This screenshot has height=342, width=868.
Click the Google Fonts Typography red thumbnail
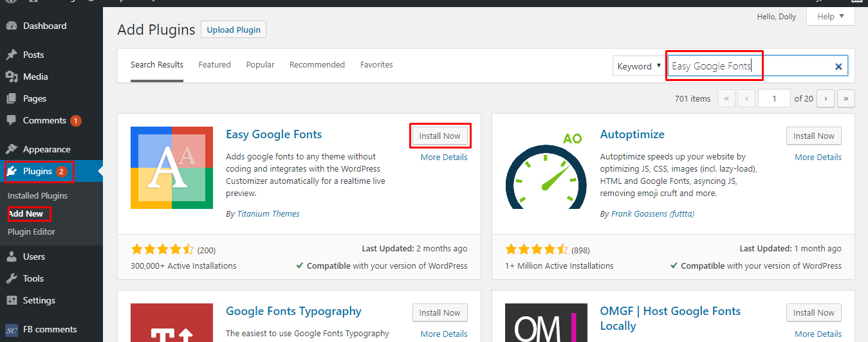coord(172,323)
